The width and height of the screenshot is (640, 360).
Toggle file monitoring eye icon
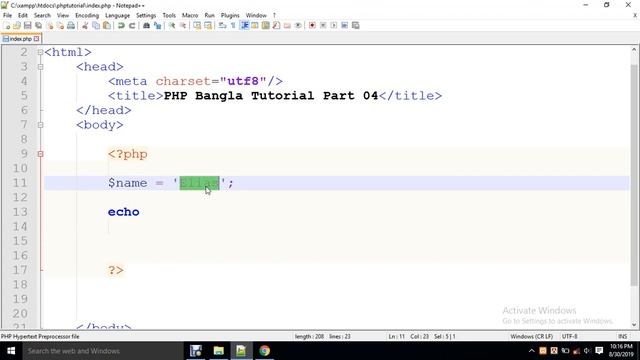click(x=298, y=25)
